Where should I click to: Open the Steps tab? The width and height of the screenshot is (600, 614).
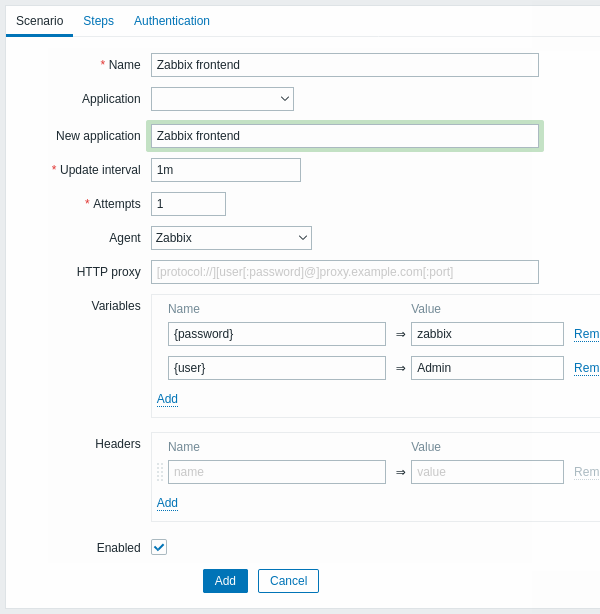point(98,21)
